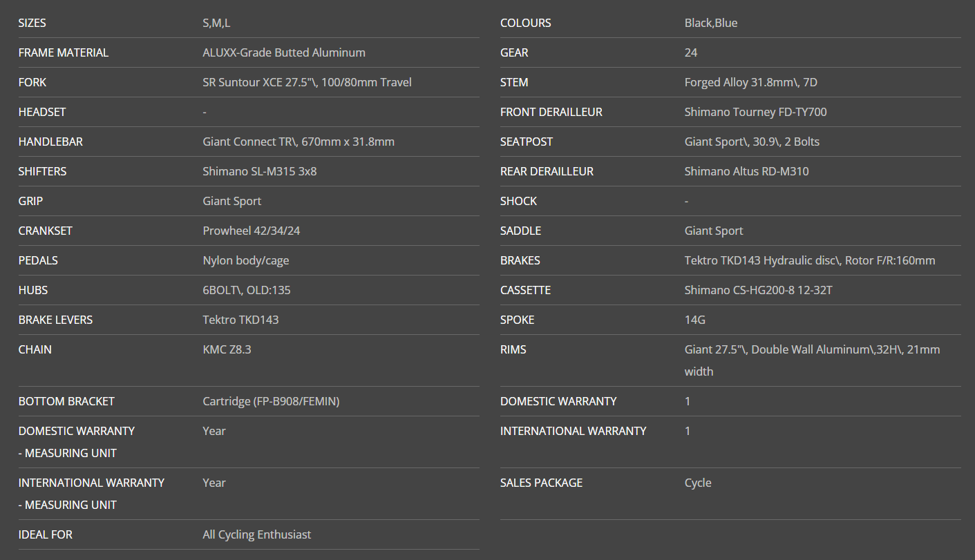
Task: Select the Giant 27.5 Double Wall Aluminum rims text
Action: (812, 350)
